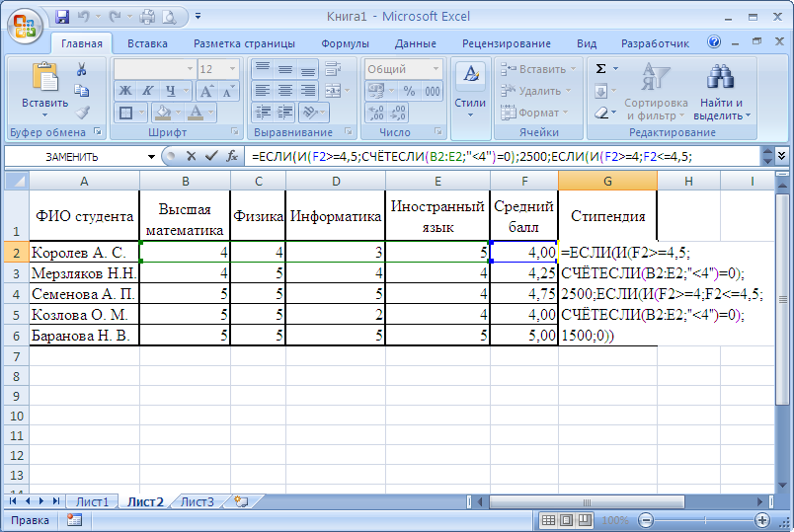Cancel formula entry with X button
794x532 pixels.
191,156
